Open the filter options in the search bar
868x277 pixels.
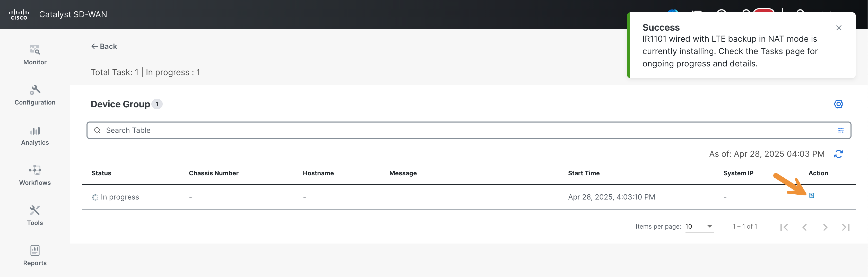[840, 131]
